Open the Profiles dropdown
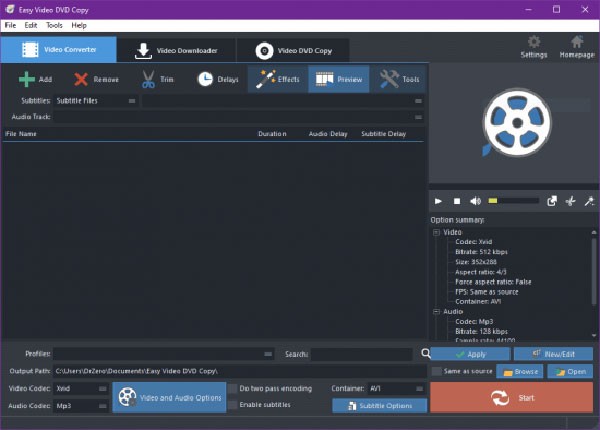Viewport: 600px width, 430px height. (164, 354)
